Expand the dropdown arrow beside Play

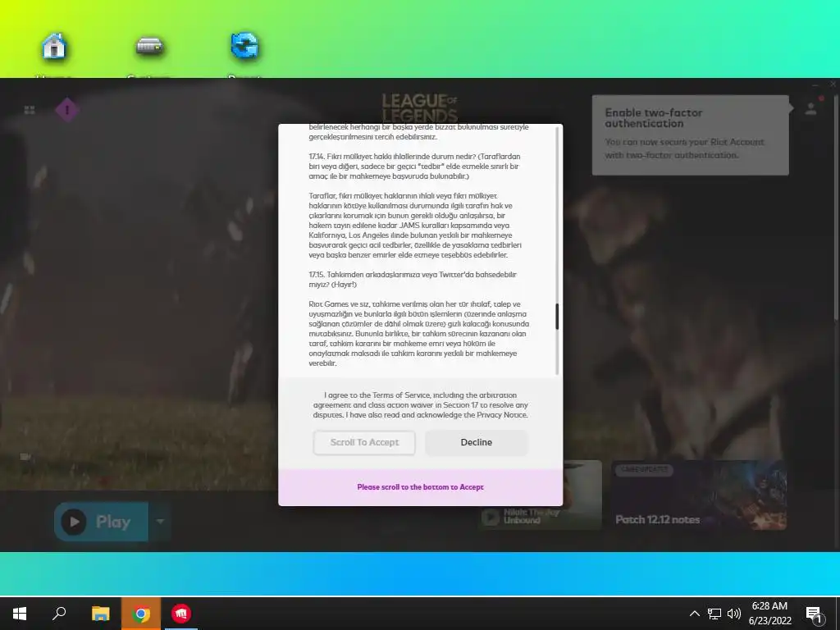click(160, 521)
